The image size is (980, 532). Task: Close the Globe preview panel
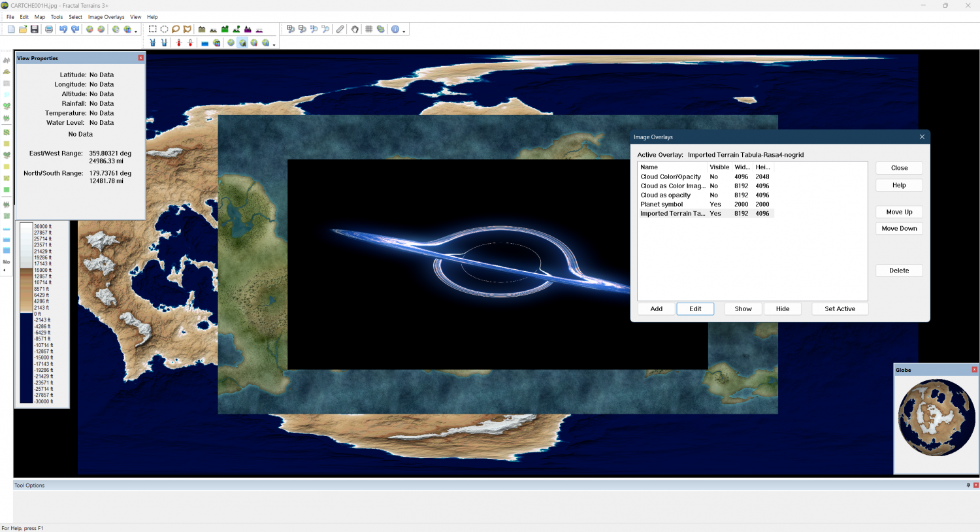coord(975,370)
